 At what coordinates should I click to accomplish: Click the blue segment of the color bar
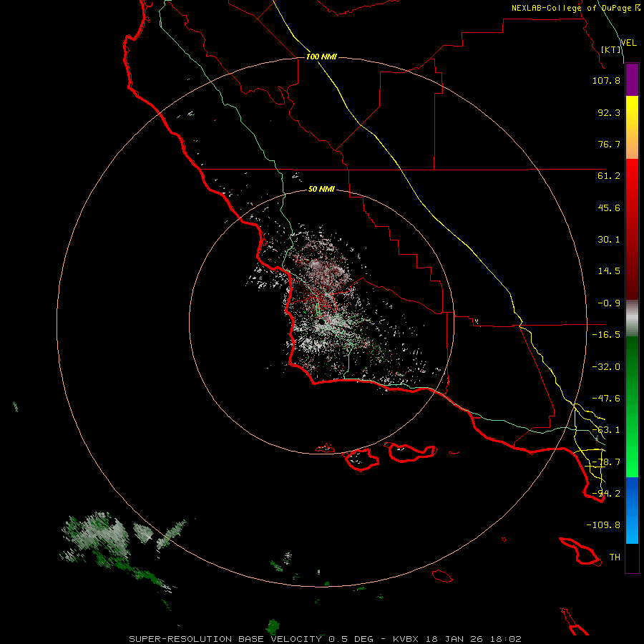point(632,510)
